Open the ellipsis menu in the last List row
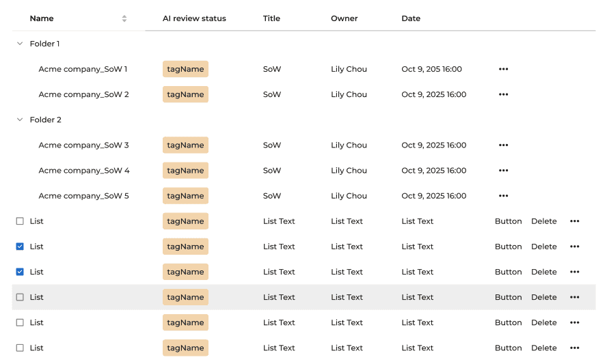607x364 pixels. [574, 348]
